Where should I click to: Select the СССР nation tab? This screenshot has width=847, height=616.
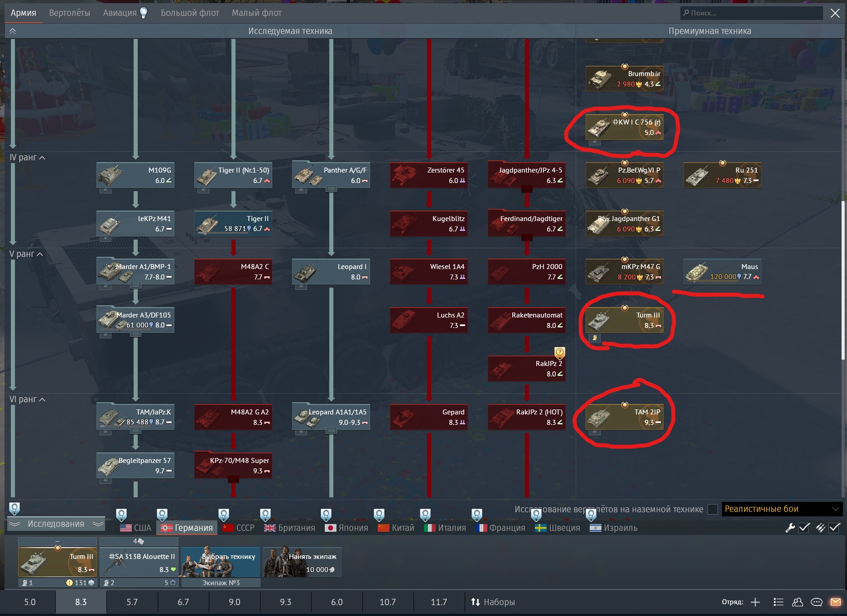point(239,528)
